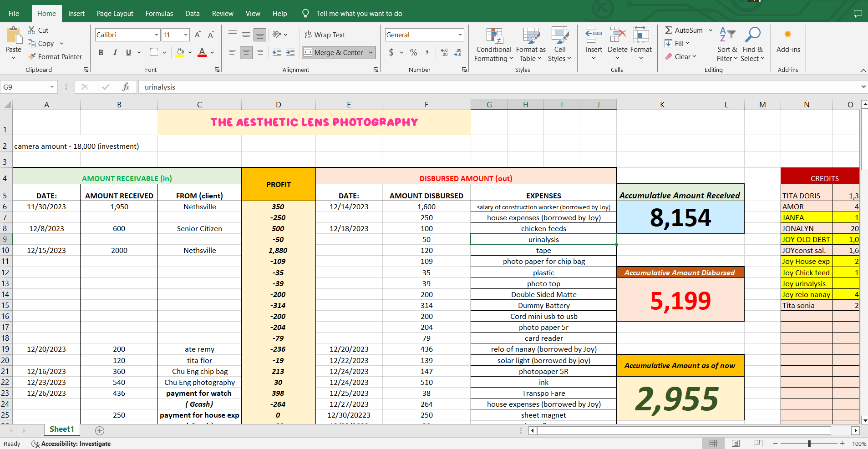Align text to top of cell

[x=233, y=35]
